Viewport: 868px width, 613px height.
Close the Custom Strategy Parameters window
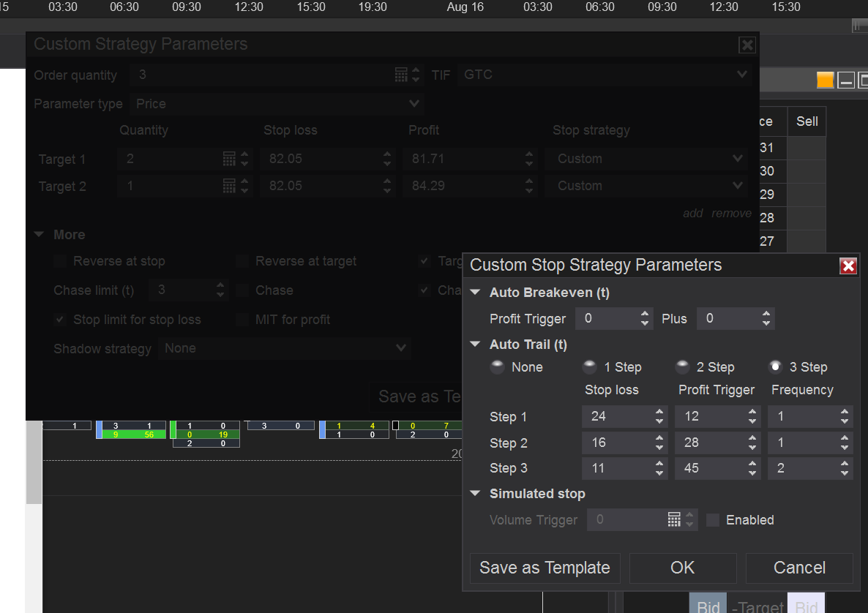(x=747, y=45)
